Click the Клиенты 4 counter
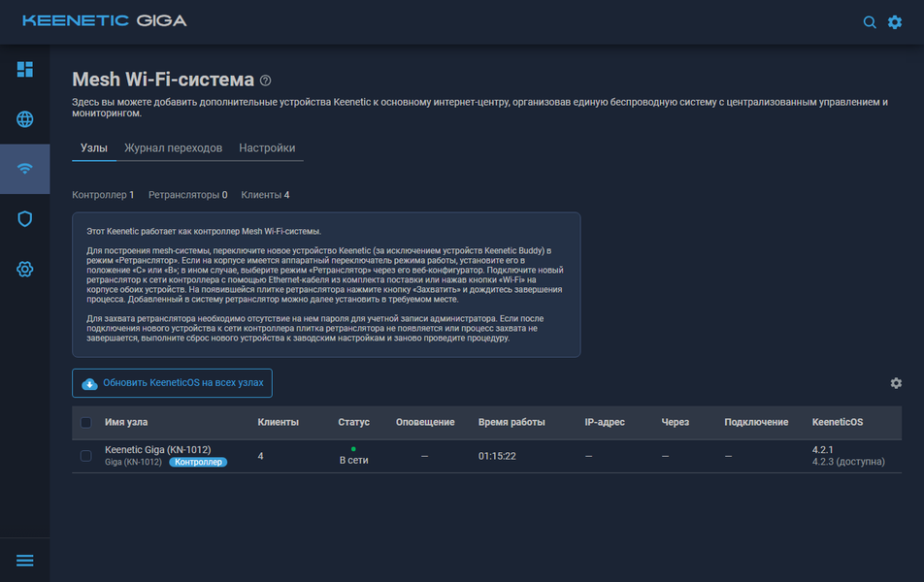924x582 pixels. [265, 195]
